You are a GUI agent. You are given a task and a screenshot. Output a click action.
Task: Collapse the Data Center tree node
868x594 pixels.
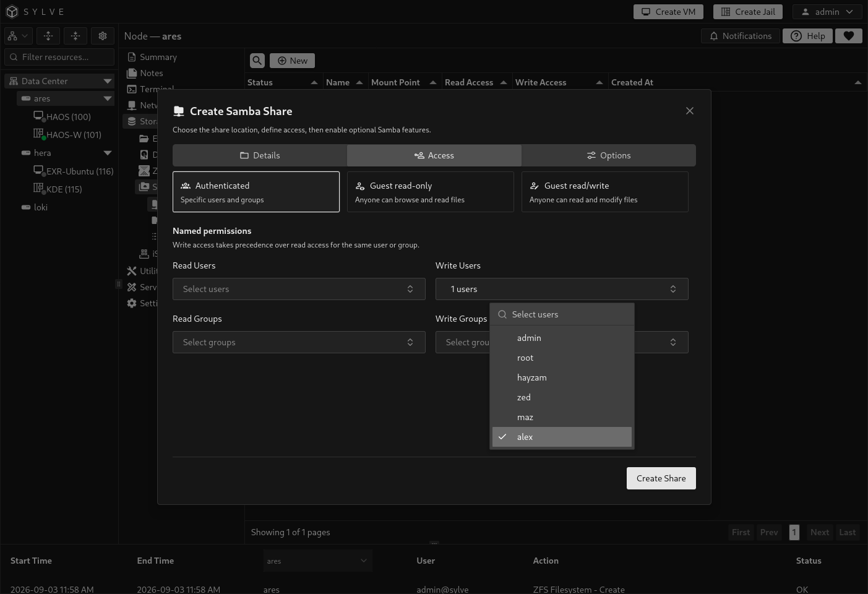[108, 81]
